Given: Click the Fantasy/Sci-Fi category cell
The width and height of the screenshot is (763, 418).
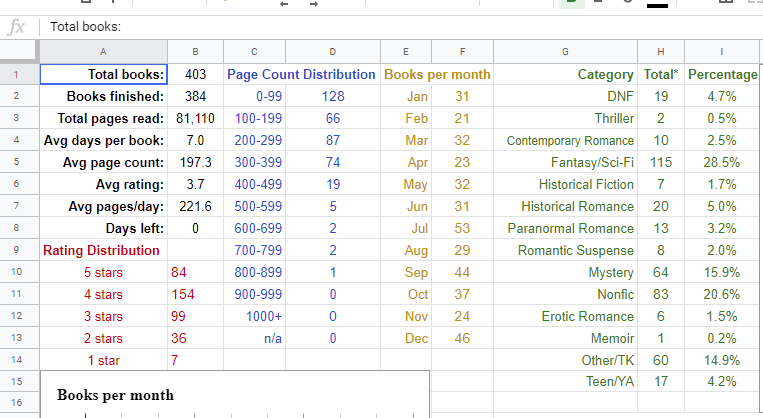Looking at the screenshot, I should [565, 162].
